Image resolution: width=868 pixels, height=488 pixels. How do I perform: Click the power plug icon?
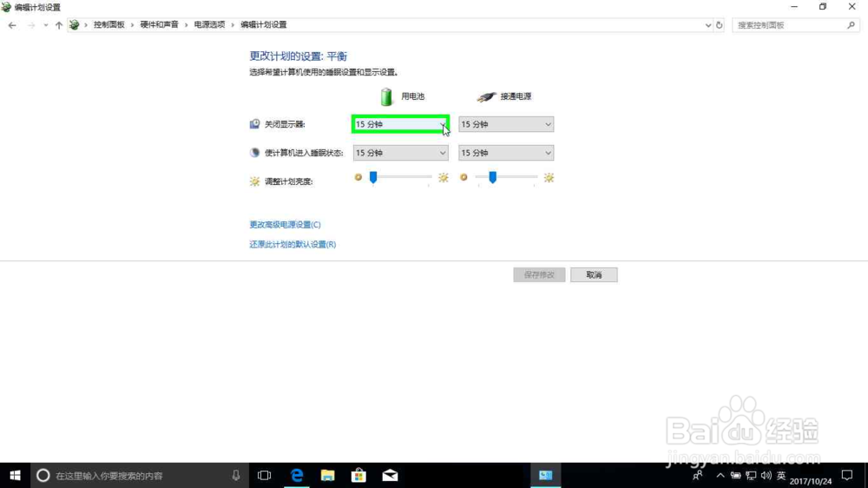tap(487, 97)
